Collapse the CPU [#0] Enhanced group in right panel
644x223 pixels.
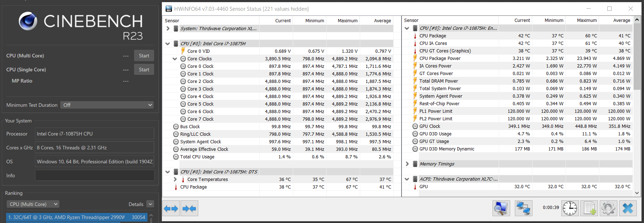coord(407,28)
